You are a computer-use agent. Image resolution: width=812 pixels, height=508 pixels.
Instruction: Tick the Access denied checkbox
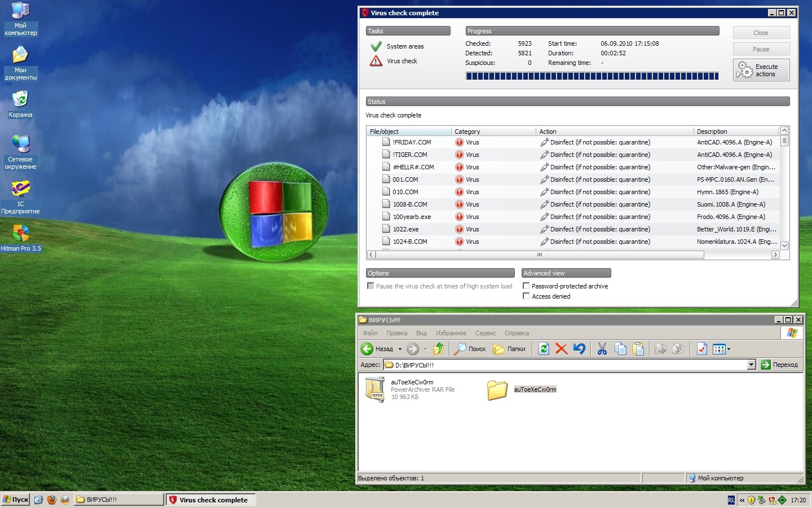point(526,296)
